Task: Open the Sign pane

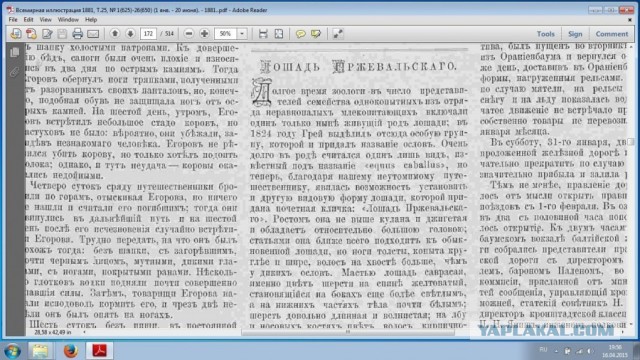Action: coord(575,34)
